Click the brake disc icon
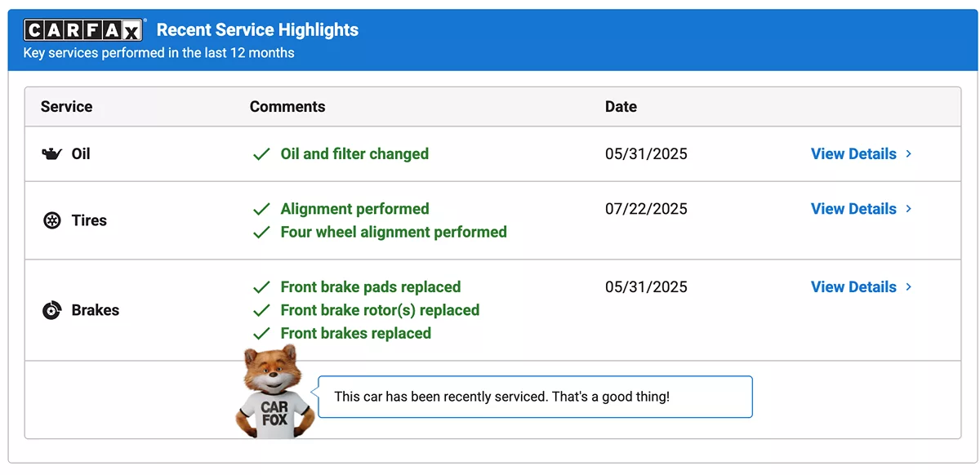Image resolution: width=980 pixels, height=475 pixels. pyautogui.click(x=52, y=310)
